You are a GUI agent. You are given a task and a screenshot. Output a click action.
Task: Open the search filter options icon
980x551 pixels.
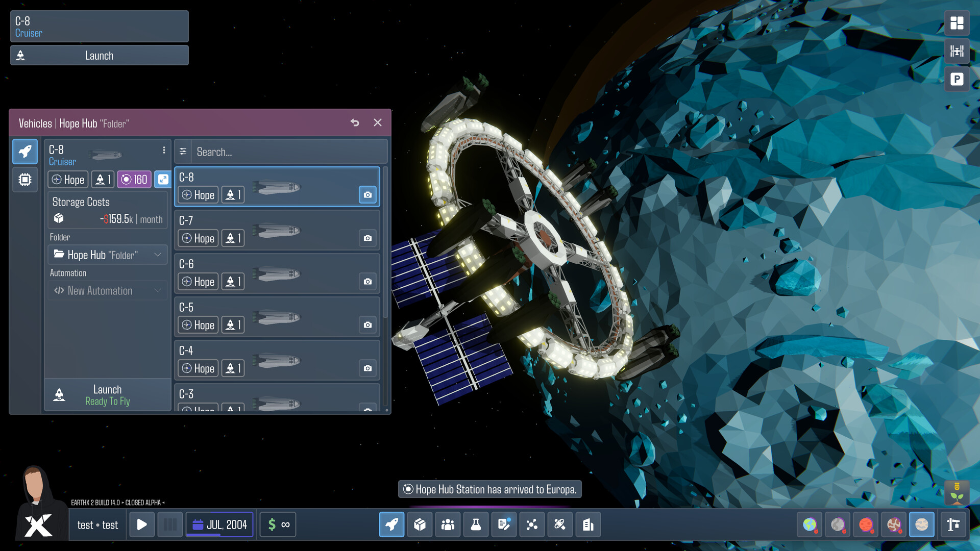pos(183,152)
